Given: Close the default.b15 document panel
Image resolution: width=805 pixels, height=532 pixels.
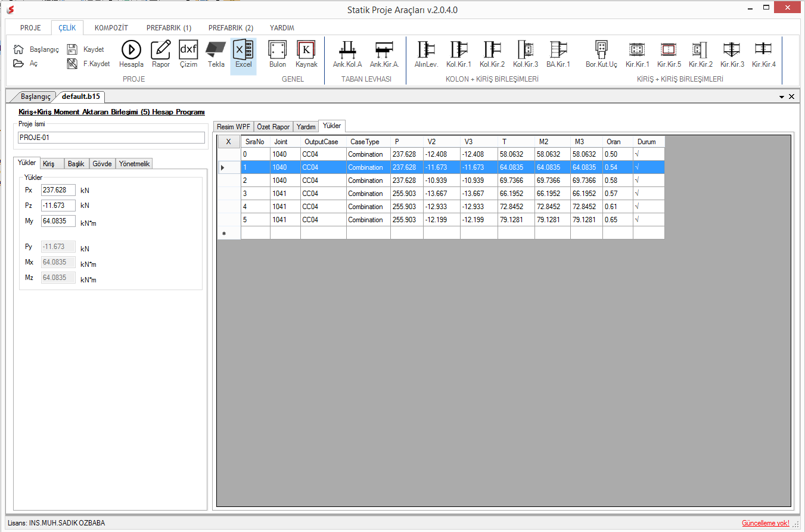Looking at the screenshot, I should [x=792, y=97].
